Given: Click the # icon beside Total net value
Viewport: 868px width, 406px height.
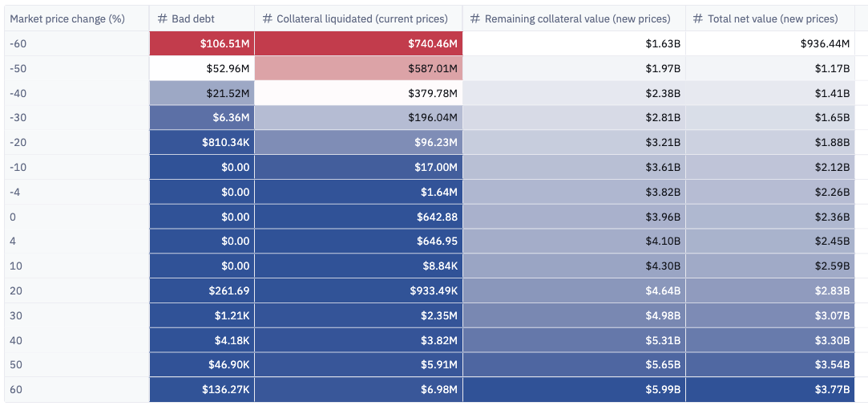Looking at the screenshot, I should [x=698, y=18].
